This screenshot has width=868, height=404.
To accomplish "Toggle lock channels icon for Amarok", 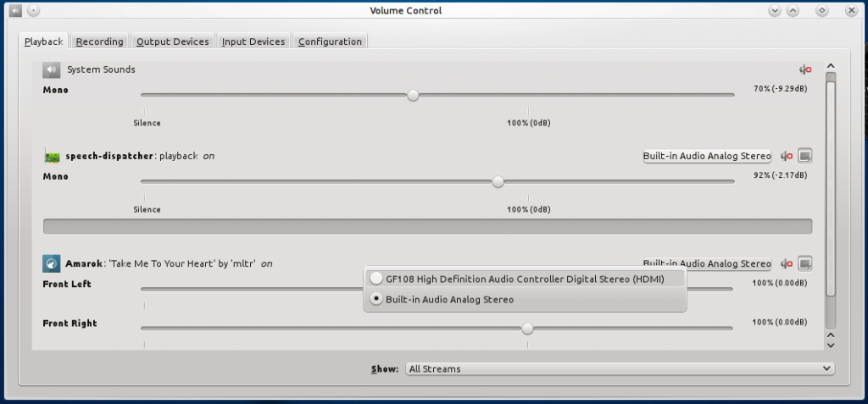I will [805, 263].
